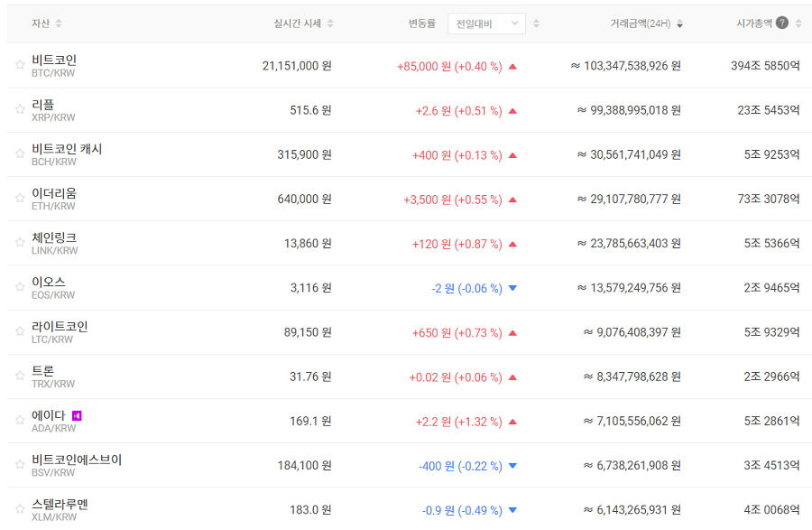Click the change +2.2 원 (+1.32 %)
Image resolution: width=812 pixels, height=530 pixels.
pos(459,423)
